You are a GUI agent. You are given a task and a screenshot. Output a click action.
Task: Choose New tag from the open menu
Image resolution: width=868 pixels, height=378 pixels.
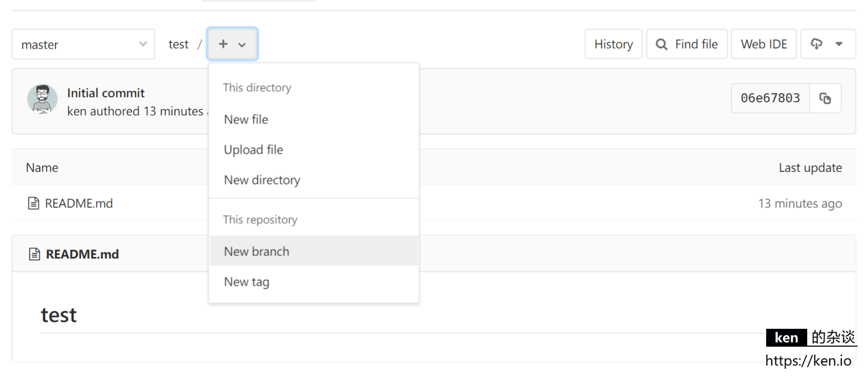point(247,282)
